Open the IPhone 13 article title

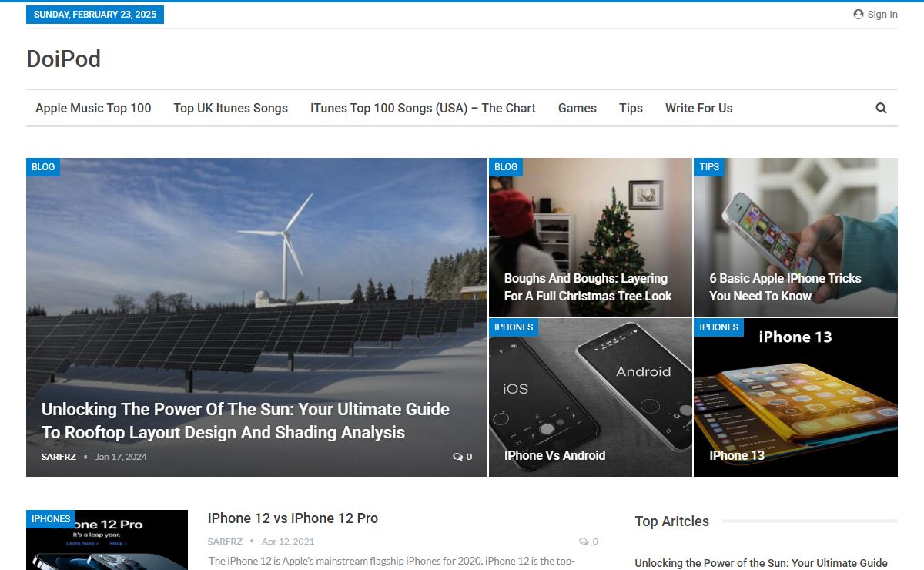click(x=737, y=455)
